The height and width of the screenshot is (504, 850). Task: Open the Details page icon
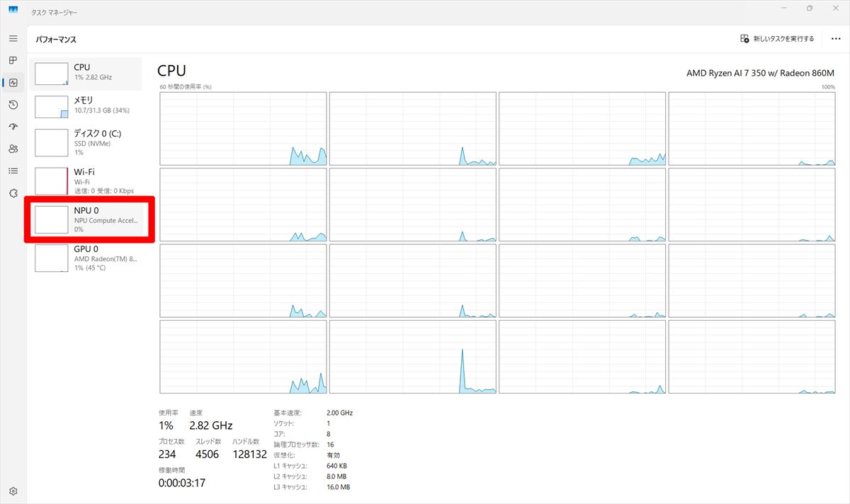(13, 171)
